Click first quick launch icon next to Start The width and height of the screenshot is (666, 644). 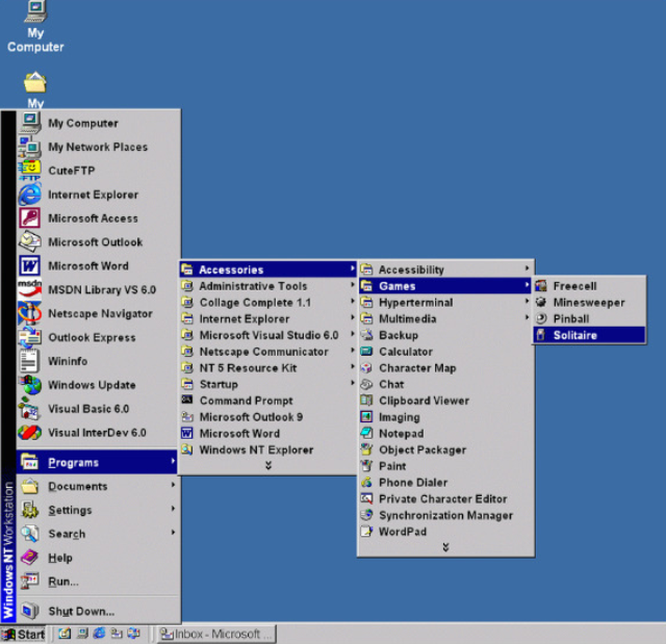point(64,634)
